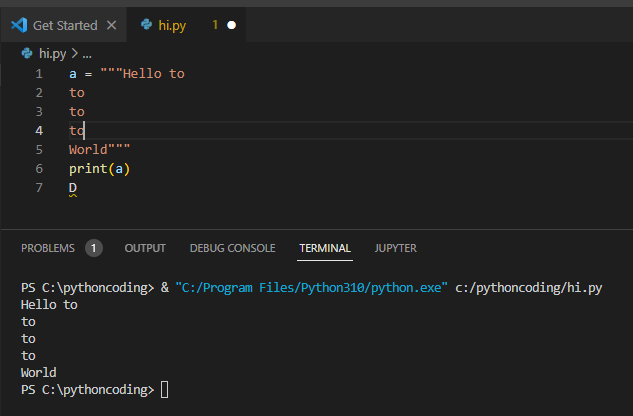Click the 'to' on line 3

[77, 111]
